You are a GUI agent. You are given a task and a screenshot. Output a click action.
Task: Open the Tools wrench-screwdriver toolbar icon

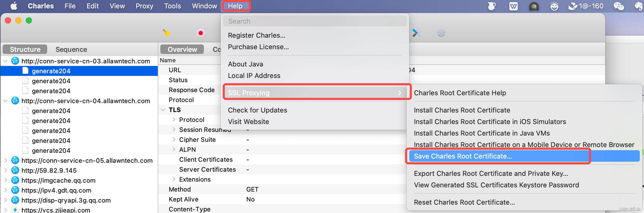tap(416, 33)
